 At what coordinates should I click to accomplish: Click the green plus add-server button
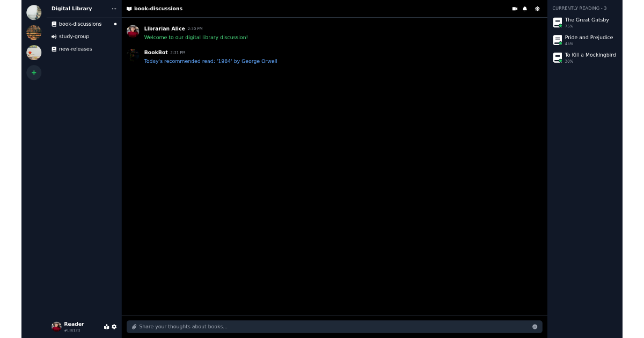click(x=34, y=72)
